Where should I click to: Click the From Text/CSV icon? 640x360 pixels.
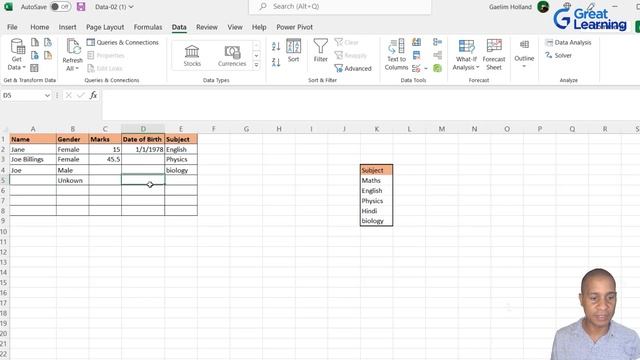[x=35, y=42]
